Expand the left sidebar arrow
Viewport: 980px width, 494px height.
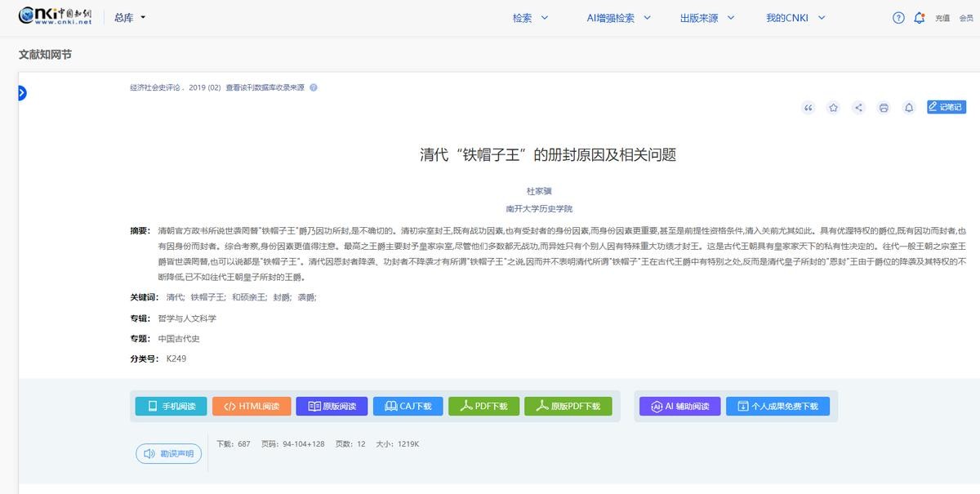coord(21,93)
